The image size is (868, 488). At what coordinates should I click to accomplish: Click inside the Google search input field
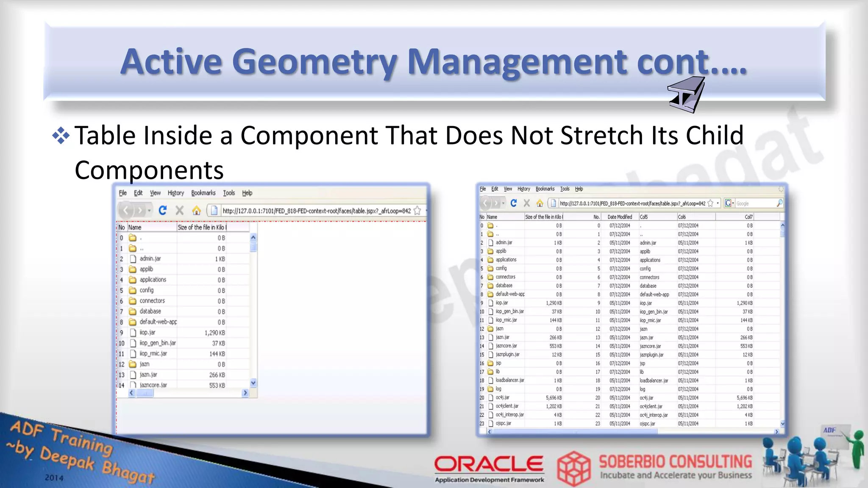point(754,203)
